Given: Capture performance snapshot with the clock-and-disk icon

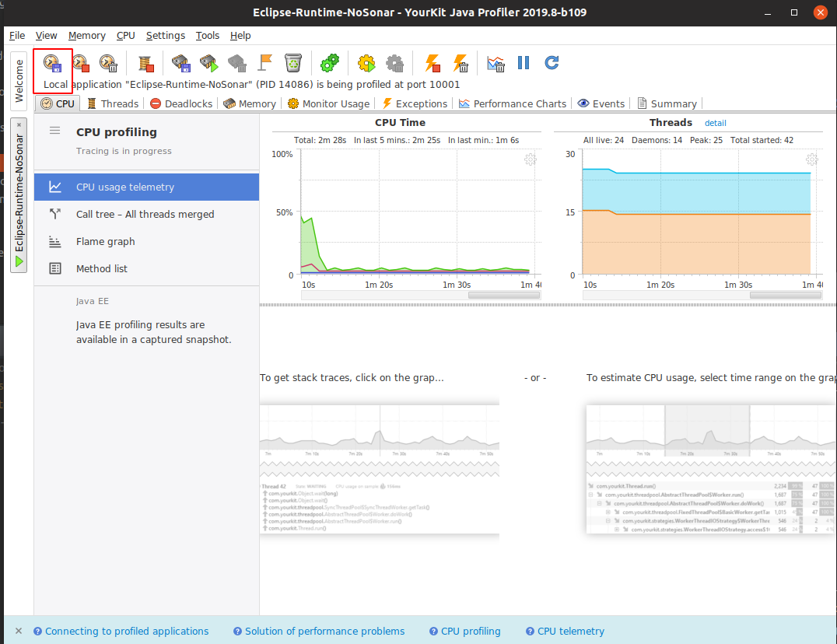Looking at the screenshot, I should 52,63.
